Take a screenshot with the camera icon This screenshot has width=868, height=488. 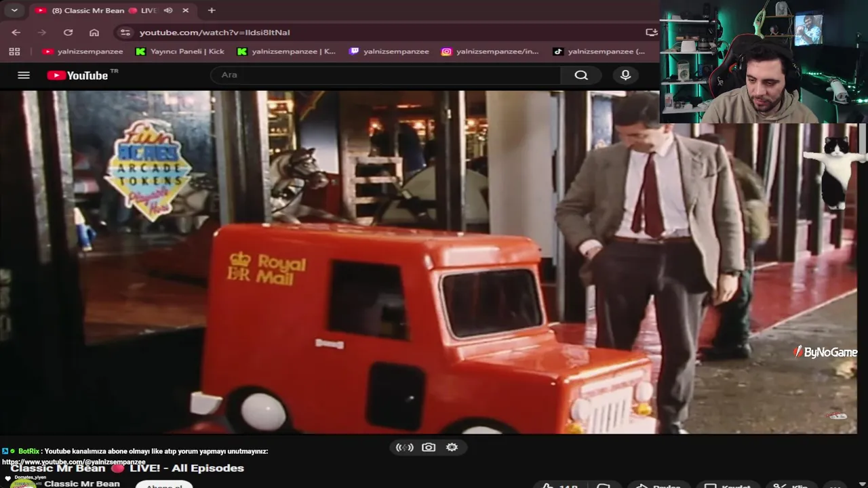(429, 447)
